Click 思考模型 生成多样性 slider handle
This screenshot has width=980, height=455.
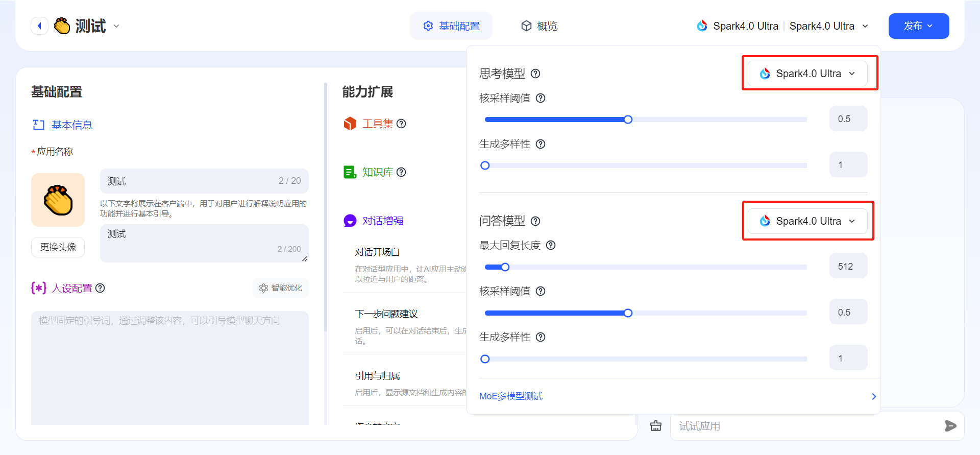pos(485,165)
